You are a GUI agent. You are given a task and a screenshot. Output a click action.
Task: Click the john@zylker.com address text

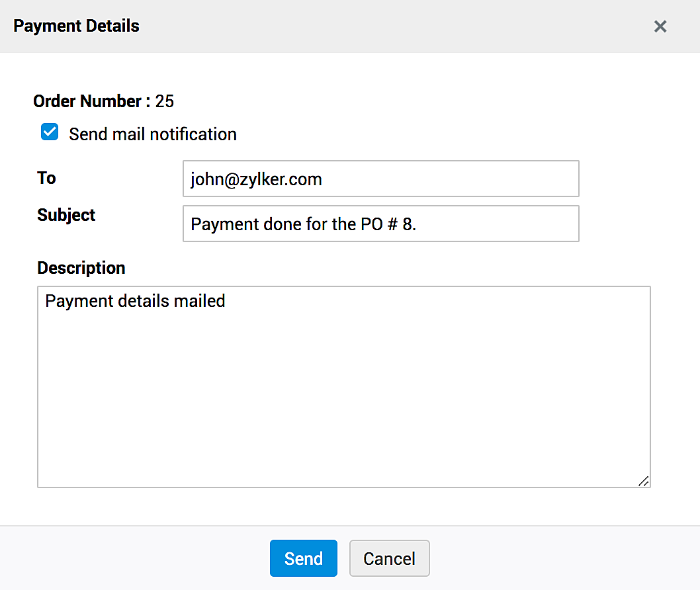(256, 179)
